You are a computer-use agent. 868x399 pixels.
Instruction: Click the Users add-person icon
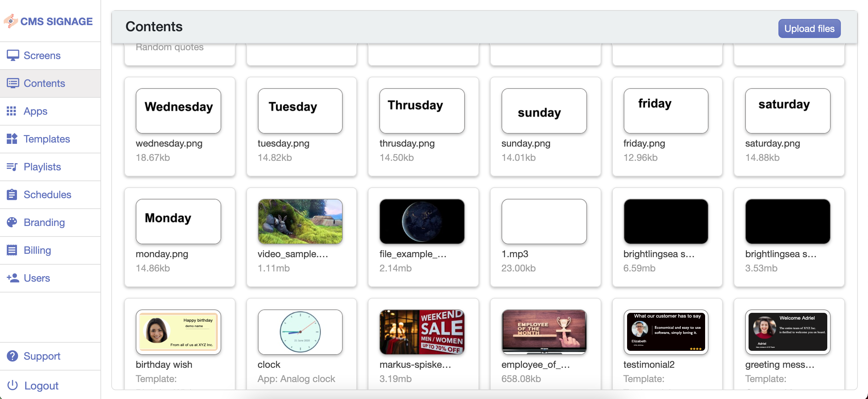pyautogui.click(x=13, y=278)
